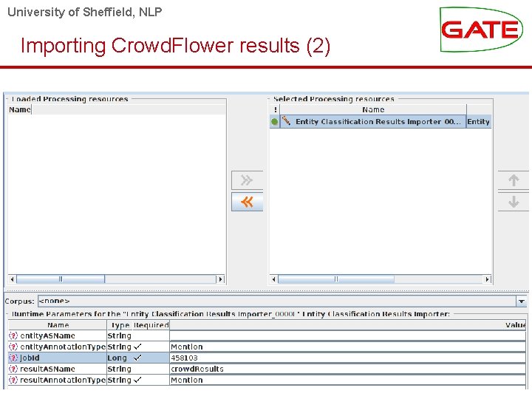
Task: Click right arrow of Loaded resources scrollbar
Action: coord(220,279)
